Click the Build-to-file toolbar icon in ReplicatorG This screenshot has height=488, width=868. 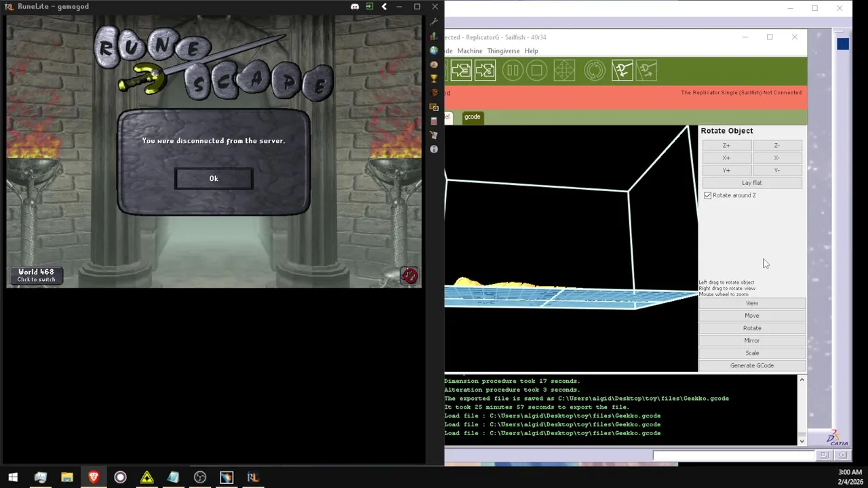coord(460,70)
